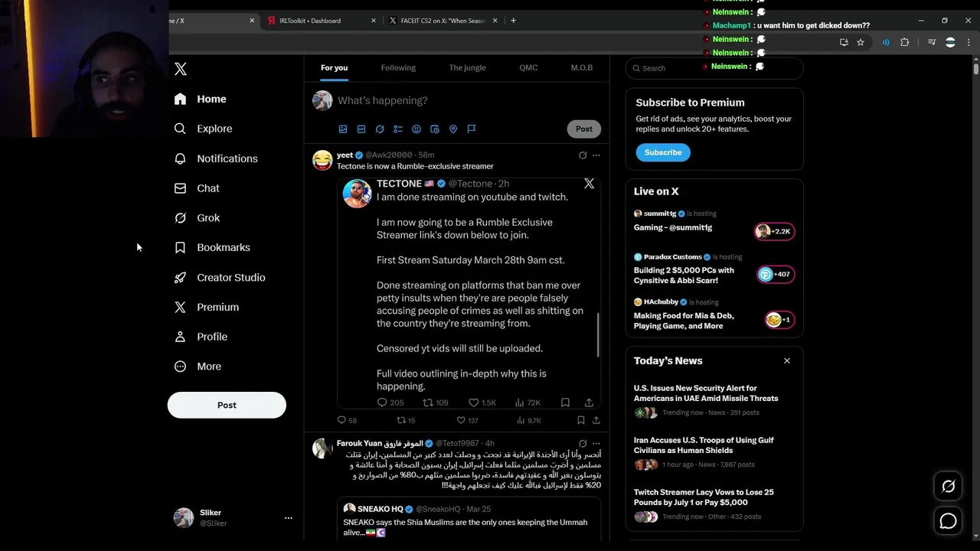Click the Search field on X
This screenshot has width=980, height=551.
(x=714, y=68)
